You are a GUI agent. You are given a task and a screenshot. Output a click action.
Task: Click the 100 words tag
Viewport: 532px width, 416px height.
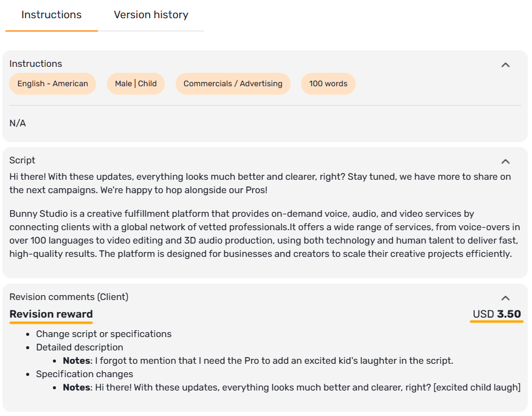[x=328, y=84]
